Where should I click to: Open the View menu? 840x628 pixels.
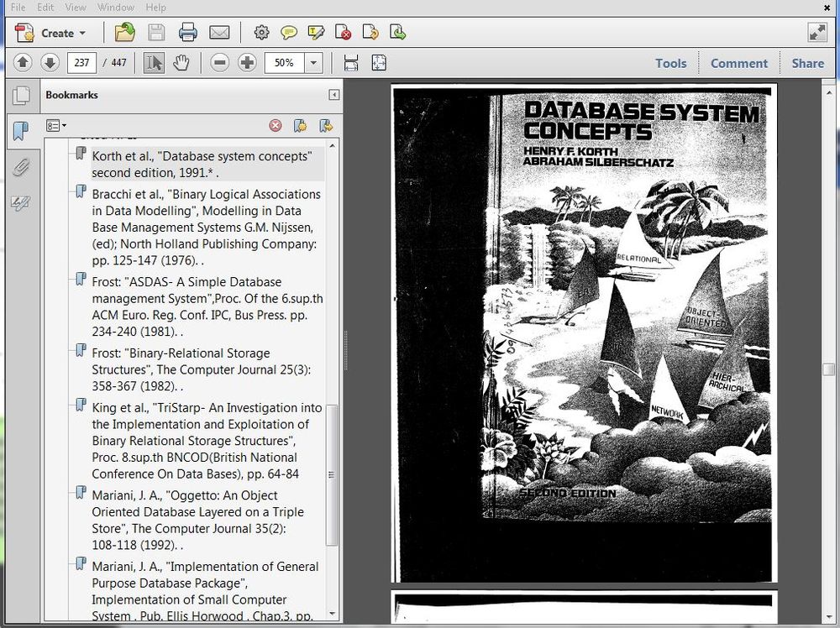pos(75,7)
